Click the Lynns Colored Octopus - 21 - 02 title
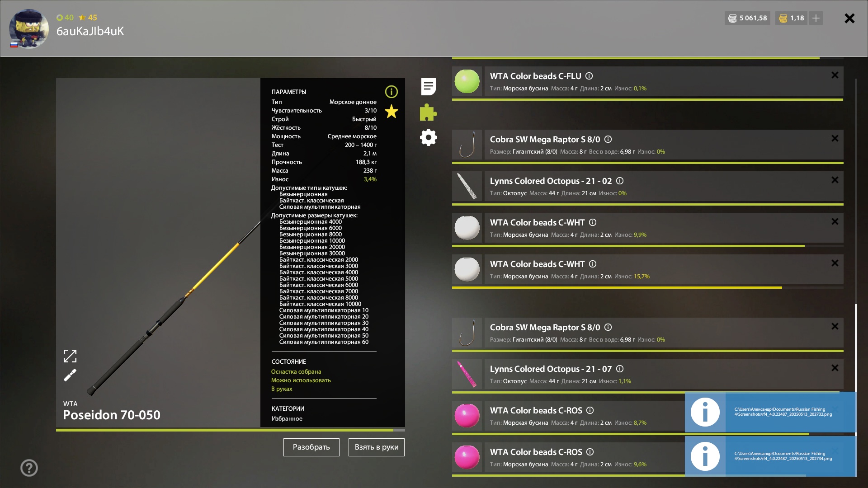Screen dimensions: 868x488 pos(551,181)
